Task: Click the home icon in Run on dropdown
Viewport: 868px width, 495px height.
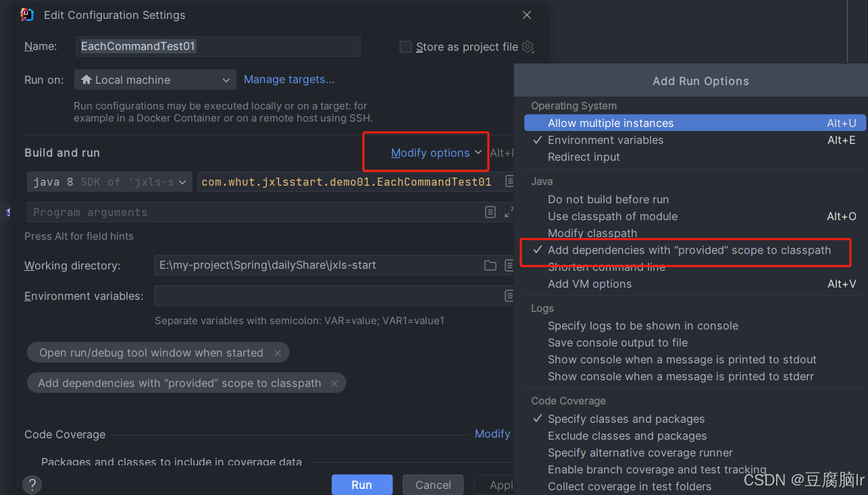Action: pos(86,80)
